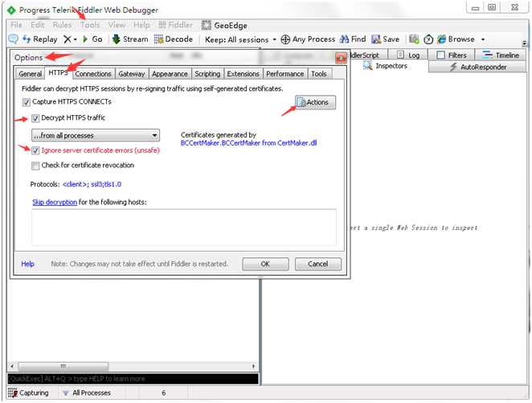Click the Find binoculars button

(353, 39)
